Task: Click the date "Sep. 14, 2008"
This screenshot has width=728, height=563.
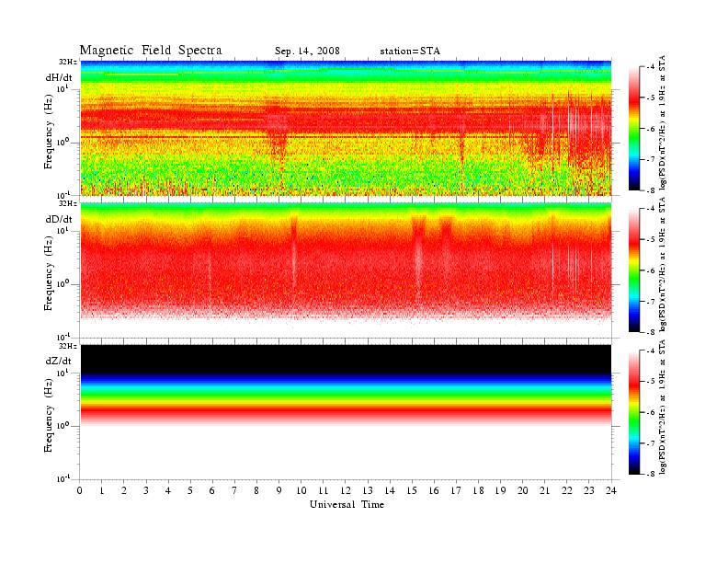Action: [x=307, y=52]
